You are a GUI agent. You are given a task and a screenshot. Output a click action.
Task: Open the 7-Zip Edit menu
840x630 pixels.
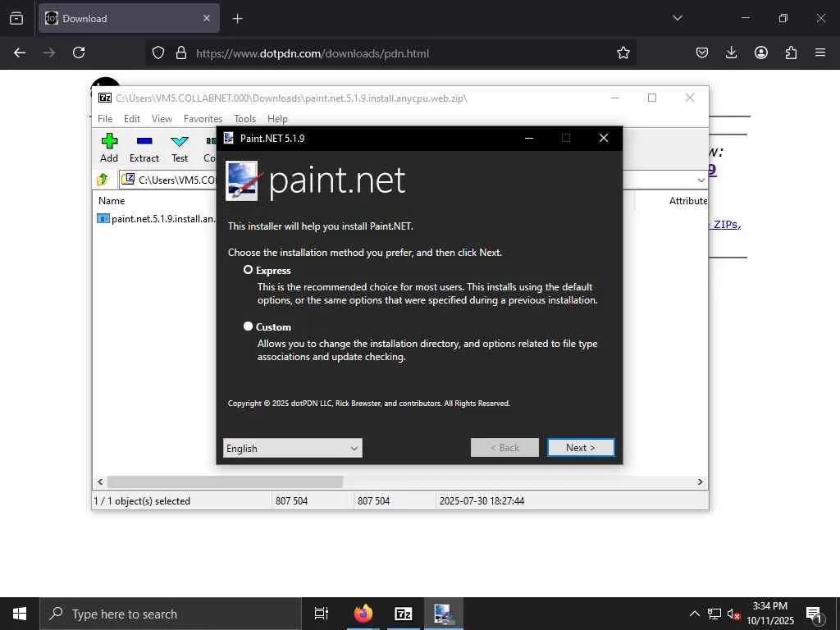point(132,118)
